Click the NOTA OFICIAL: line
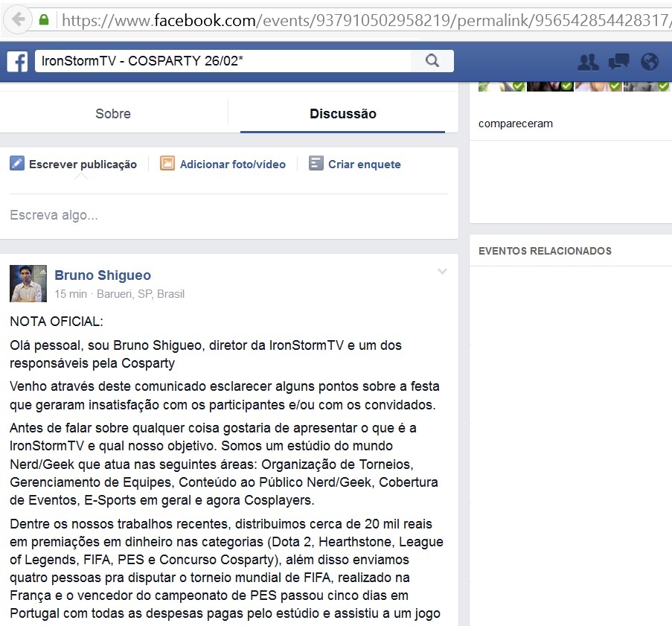 (x=57, y=322)
